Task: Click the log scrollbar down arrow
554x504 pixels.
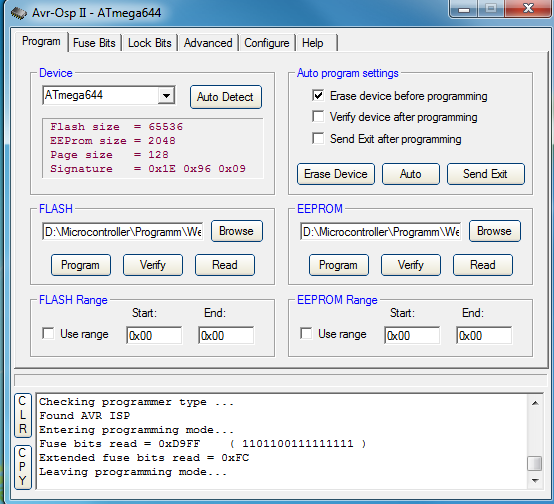Action: [535, 480]
